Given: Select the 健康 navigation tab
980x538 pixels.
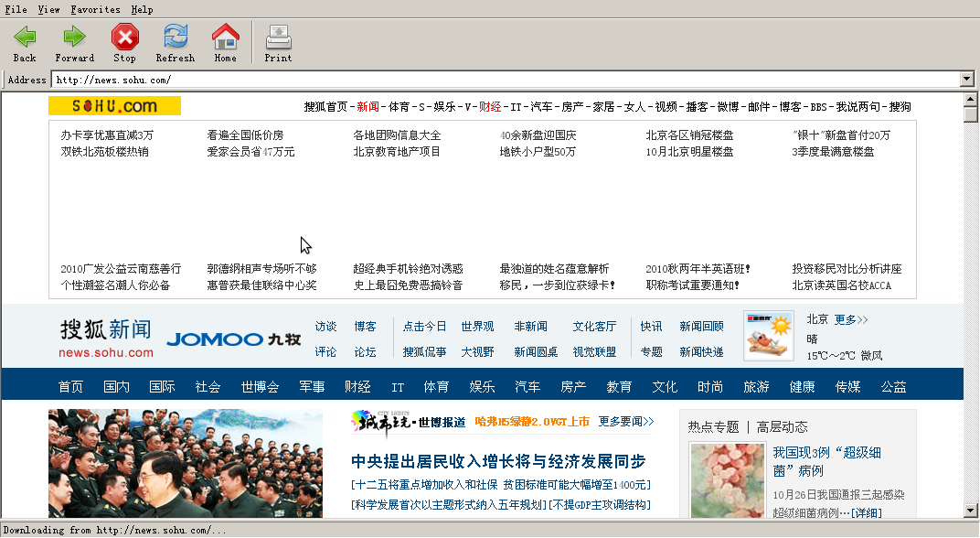Looking at the screenshot, I should [x=802, y=387].
